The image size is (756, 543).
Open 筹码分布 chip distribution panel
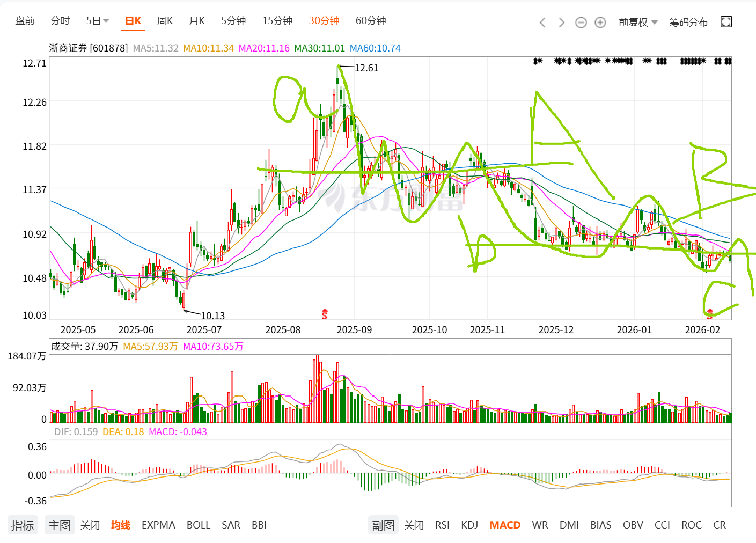(688, 22)
